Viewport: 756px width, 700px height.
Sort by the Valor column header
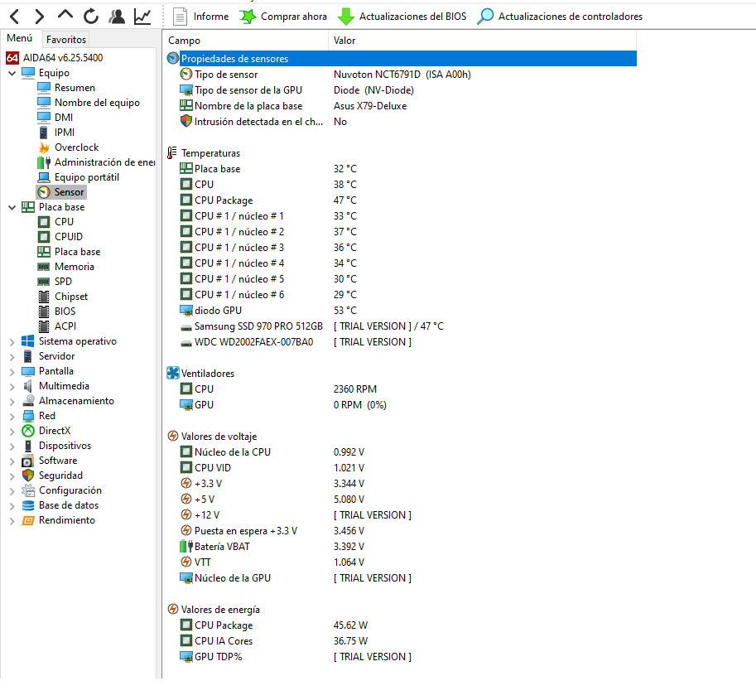482,41
